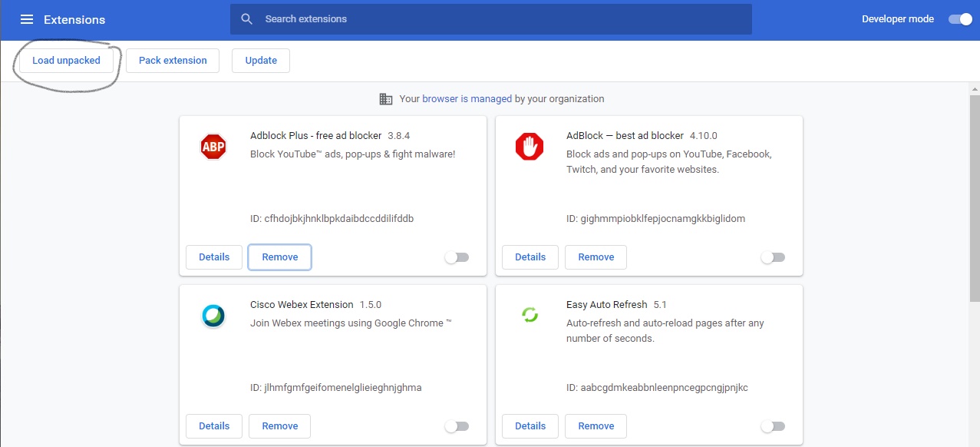Open Details for Cisco Webex Extension
The width and height of the screenshot is (980, 447).
click(214, 426)
